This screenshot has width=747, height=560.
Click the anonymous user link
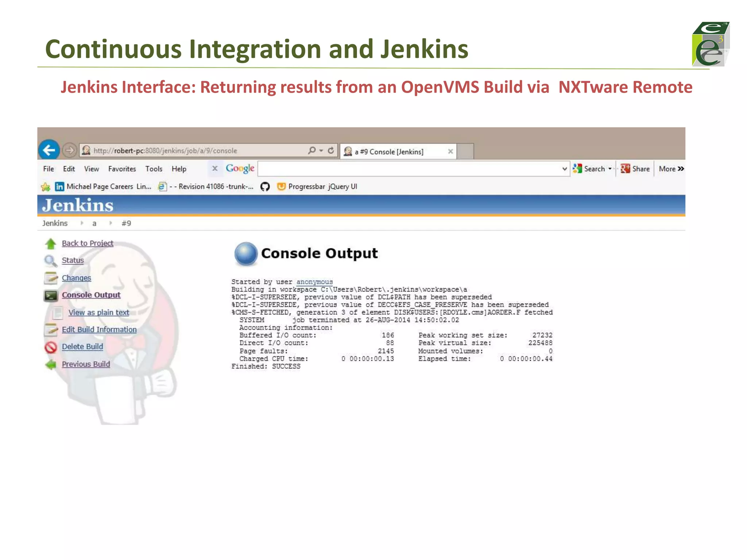tap(314, 282)
